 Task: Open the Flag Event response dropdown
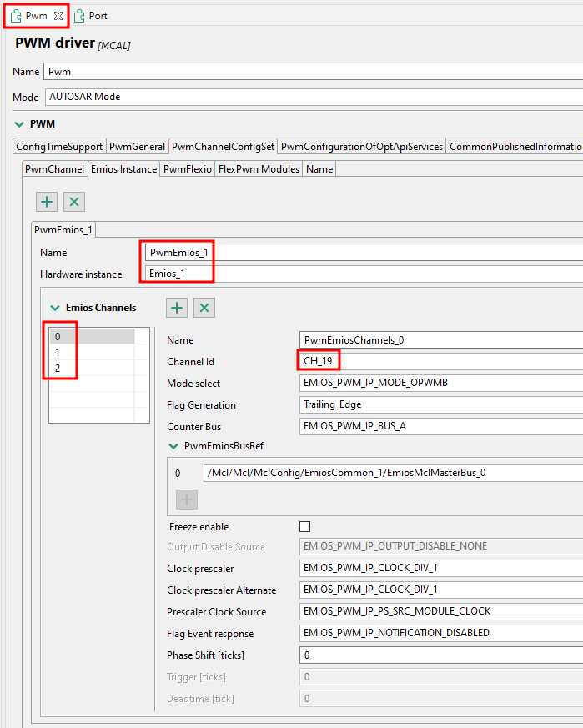point(441,633)
